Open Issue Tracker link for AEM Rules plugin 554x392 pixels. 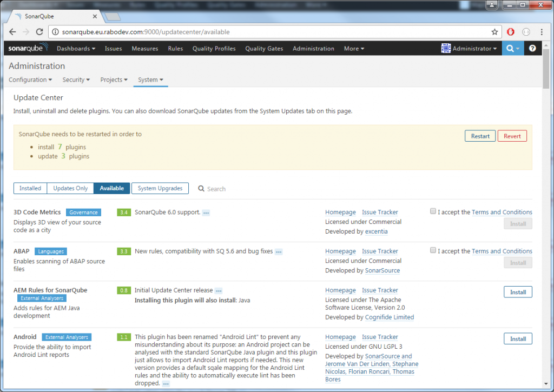tap(380, 290)
